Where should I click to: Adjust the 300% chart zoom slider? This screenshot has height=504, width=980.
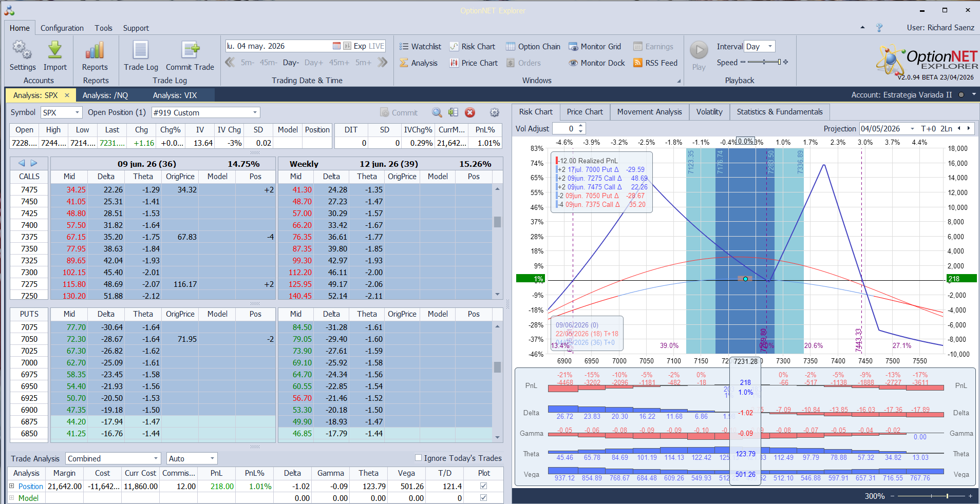(930, 496)
